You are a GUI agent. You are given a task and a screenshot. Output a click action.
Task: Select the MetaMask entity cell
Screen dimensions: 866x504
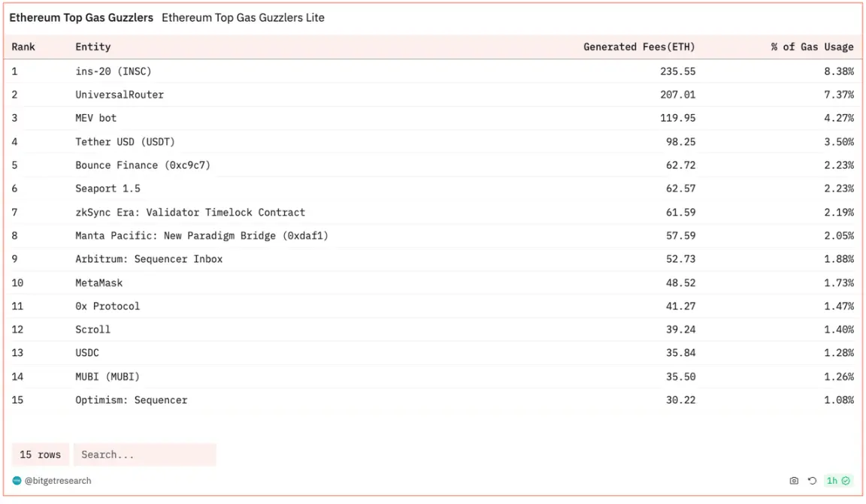pos(99,282)
